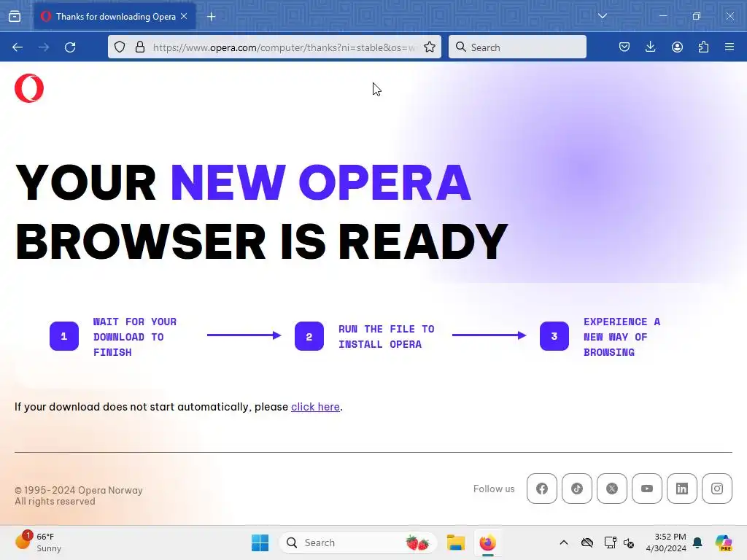Select the 'Thanks for downloading Opera' tab

[115, 16]
